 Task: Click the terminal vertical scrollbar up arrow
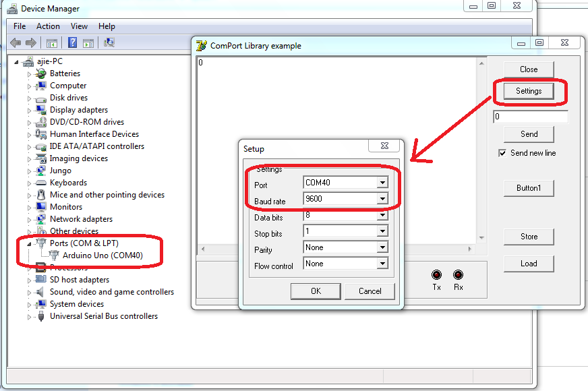[x=481, y=63]
